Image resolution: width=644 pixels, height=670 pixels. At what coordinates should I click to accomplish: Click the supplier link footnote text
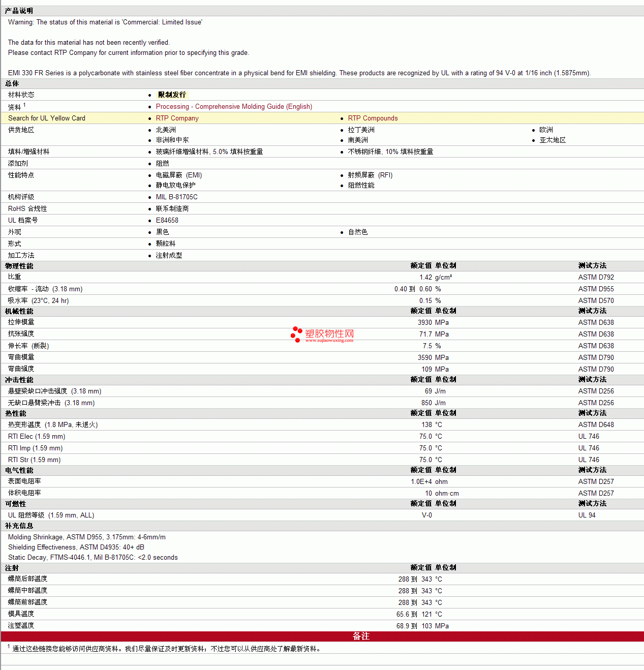(167, 649)
